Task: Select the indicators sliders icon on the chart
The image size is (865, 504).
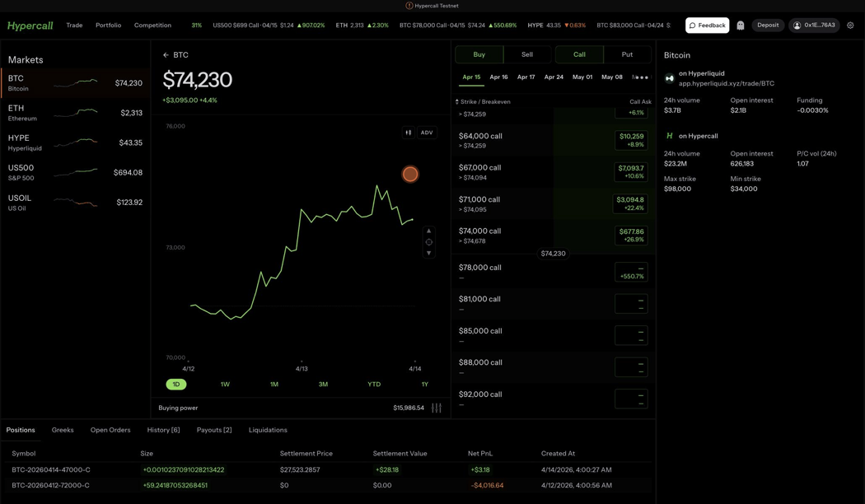Action: pyautogui.click(x=408, y=132)
